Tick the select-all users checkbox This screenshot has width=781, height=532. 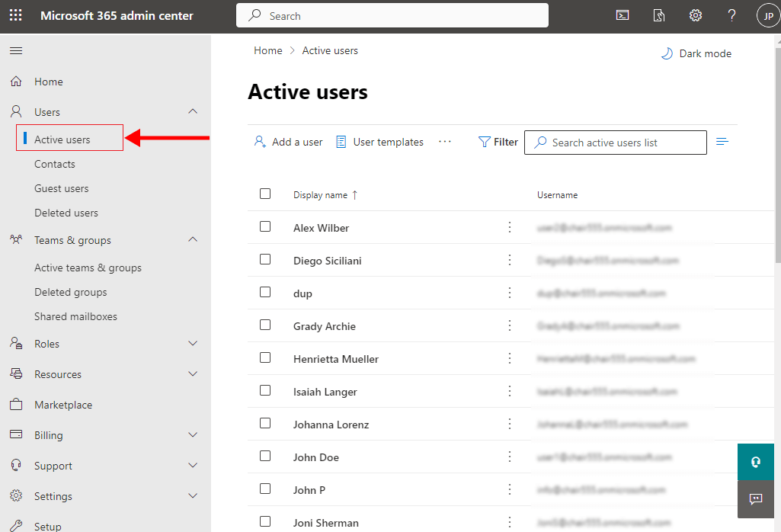click(265, 194)
